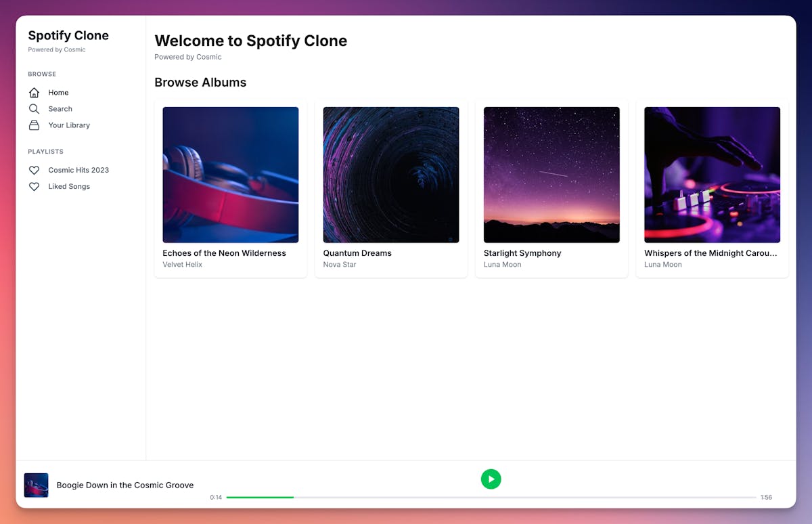Image resolution: width=812 pixels, height=524 pixels.
Task: Open the Whispers of the Midnight Carousel album
Action: pos(712,174)
